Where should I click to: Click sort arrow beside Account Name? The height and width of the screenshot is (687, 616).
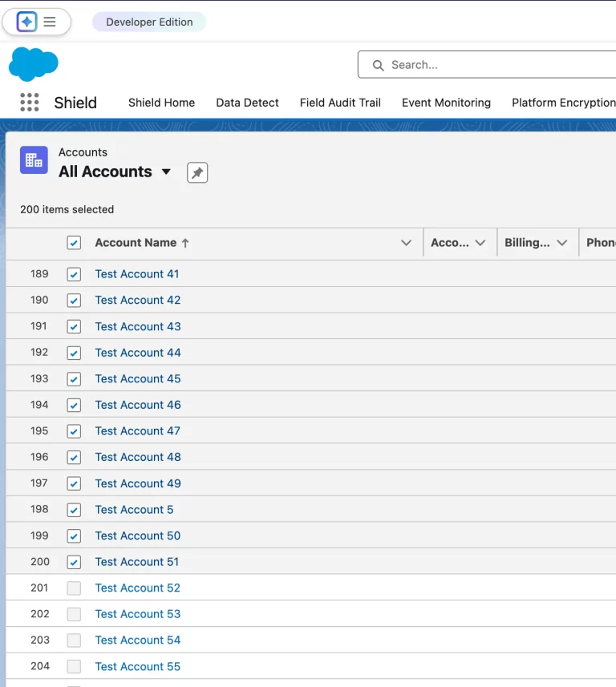pyautogui.click(x=185, y=243)
